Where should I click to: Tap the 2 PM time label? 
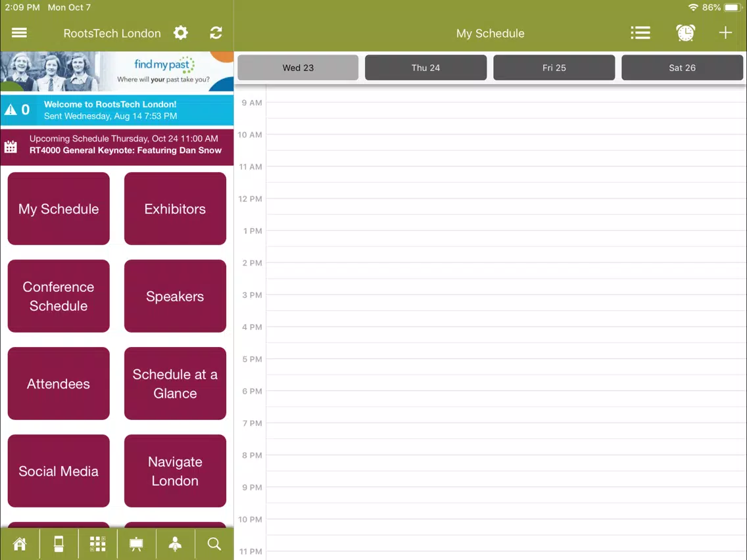pos(252,263)
